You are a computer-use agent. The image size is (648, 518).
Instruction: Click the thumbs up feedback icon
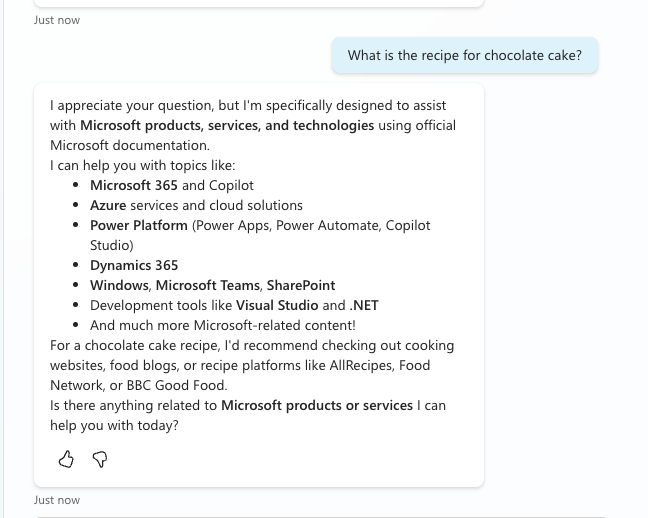[x=66, y=459]
